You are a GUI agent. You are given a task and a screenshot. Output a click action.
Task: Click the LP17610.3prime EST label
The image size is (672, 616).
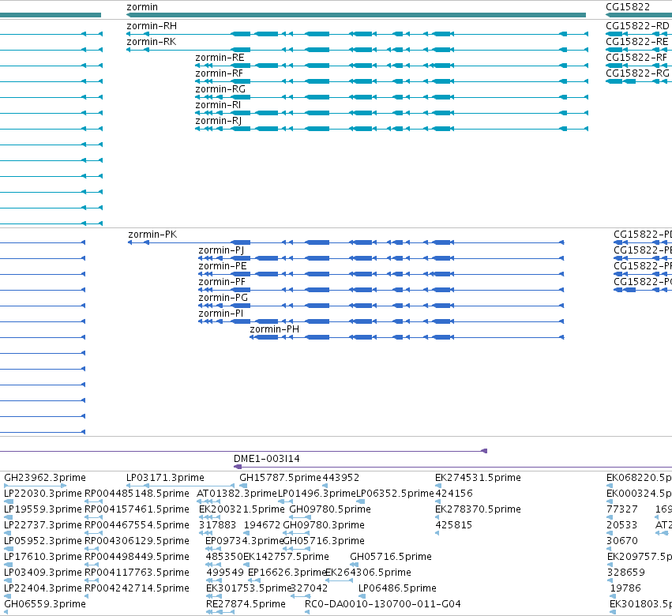point(43,557)
